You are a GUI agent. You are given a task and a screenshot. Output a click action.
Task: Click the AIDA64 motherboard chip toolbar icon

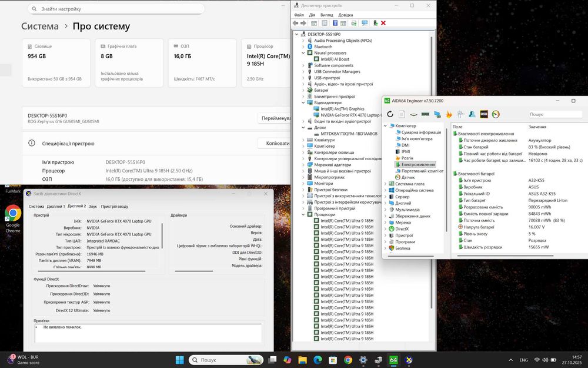pos(413,114)
